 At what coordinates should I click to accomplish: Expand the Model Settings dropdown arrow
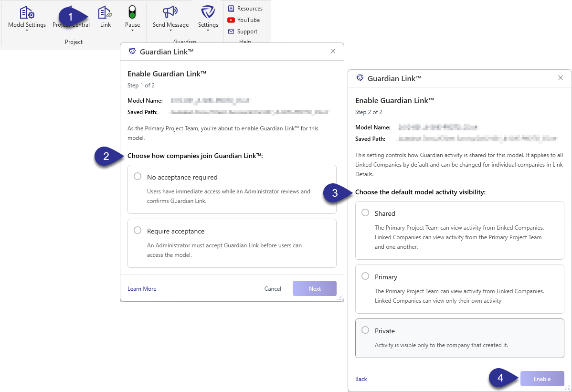pos(27,31)
